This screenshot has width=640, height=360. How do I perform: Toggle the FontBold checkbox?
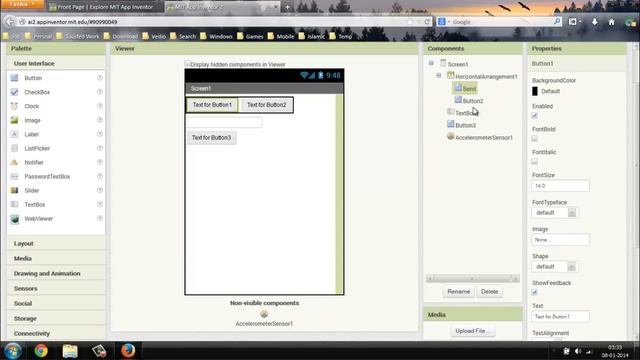(535, 138)
